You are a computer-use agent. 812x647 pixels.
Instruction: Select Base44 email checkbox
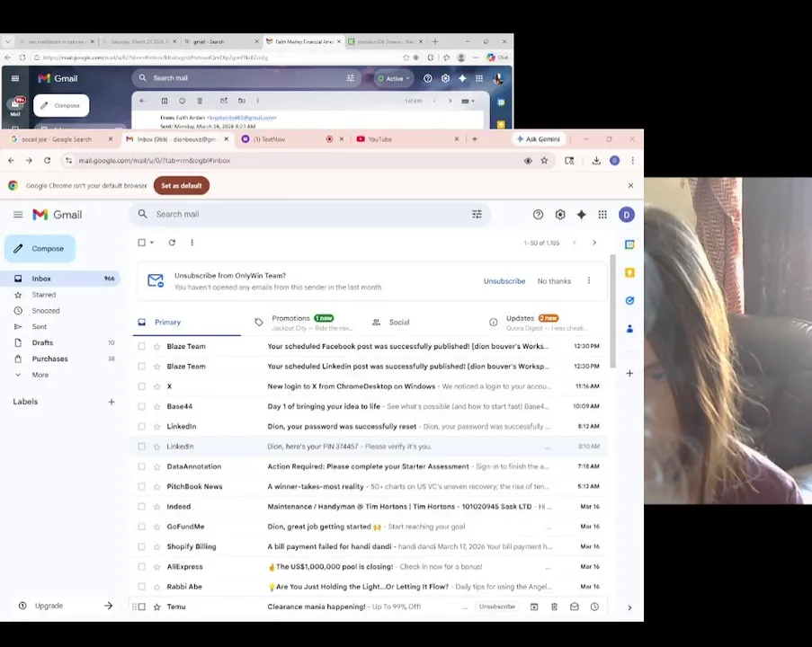point(141,406)
